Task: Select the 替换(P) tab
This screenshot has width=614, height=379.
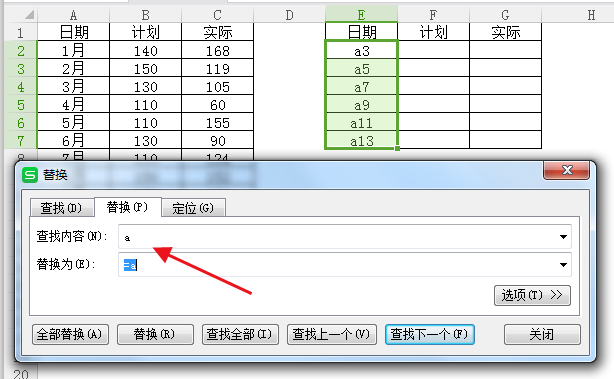Action: point(127,207)
